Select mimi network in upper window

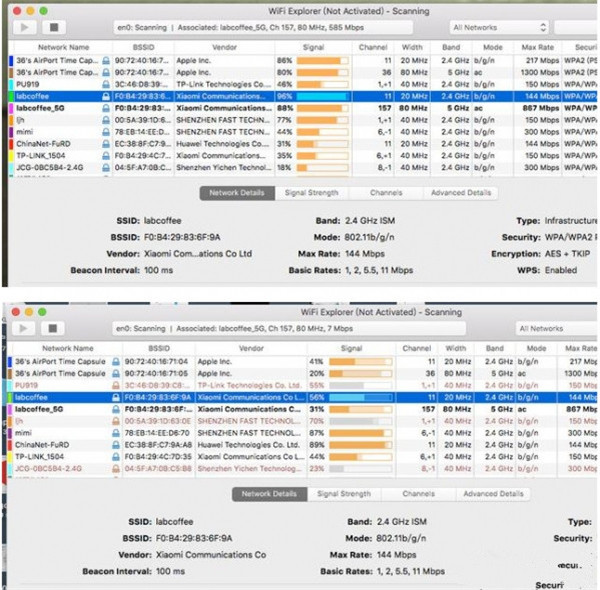pyautogui.click(x=302, y=132)
